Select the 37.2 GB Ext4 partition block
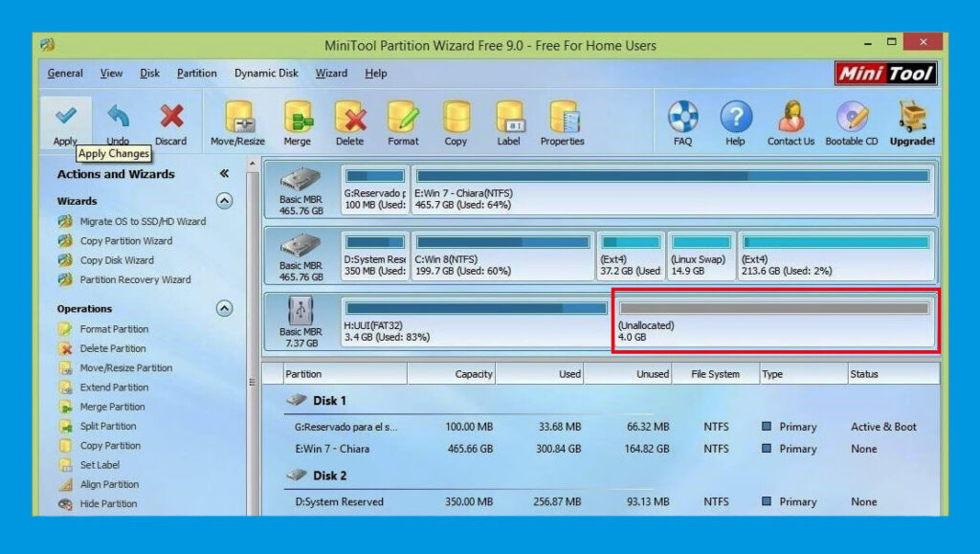980x554 pixels. [x=631, y=256]
